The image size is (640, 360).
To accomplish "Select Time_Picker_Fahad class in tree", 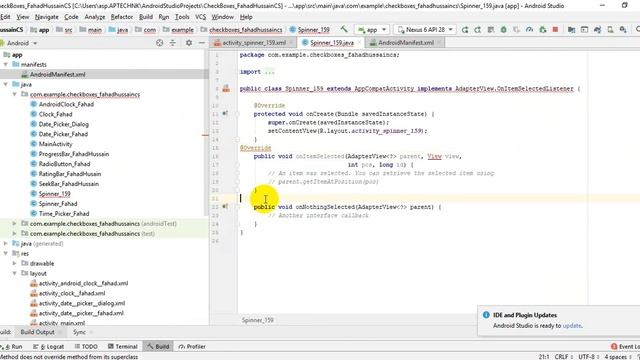I will coord(64,213).
